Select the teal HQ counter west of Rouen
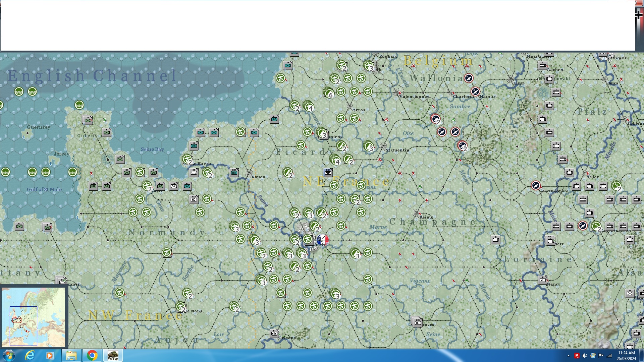This screenshot has height=362, width=644. pos(234,173)
